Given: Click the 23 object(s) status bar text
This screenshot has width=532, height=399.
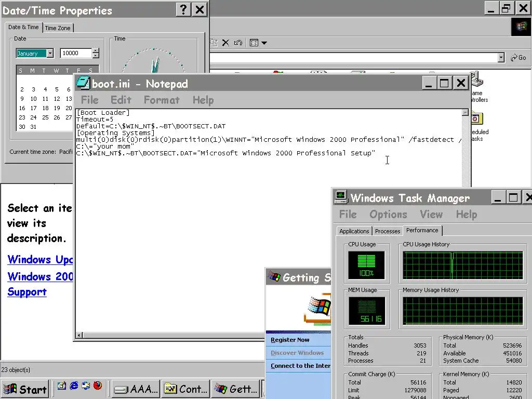Looking at the screenshot, I should tap(16, 370).
